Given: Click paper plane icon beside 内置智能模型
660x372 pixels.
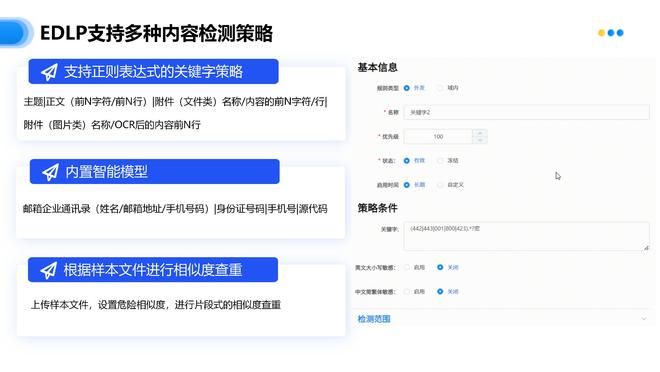Looking at the screenshot, I should pyautogui.click(x=51, y=172).
